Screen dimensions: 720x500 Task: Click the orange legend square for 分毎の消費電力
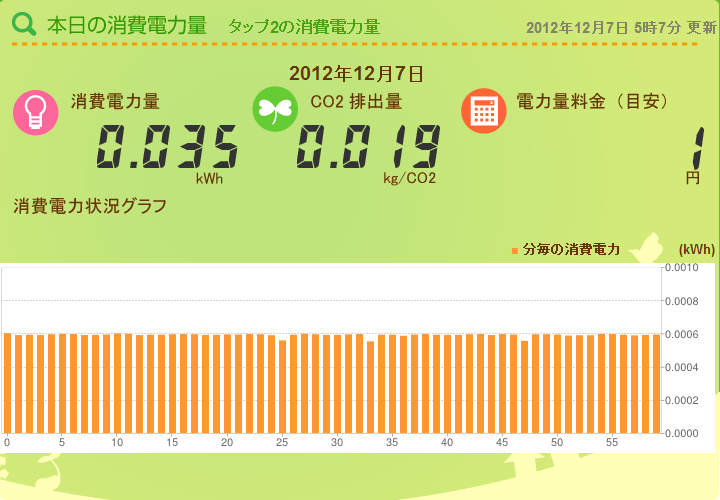tap(515, 251)
